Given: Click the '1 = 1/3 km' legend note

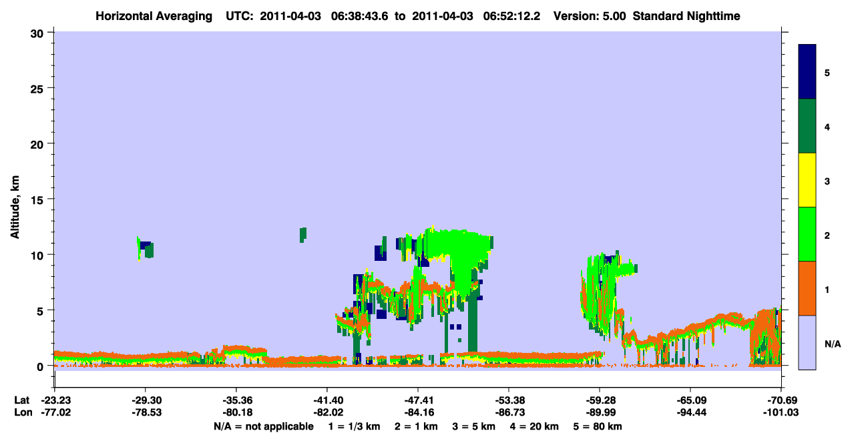Looking at the screenshot, I should pyautogui.click(x=354, y=426).
